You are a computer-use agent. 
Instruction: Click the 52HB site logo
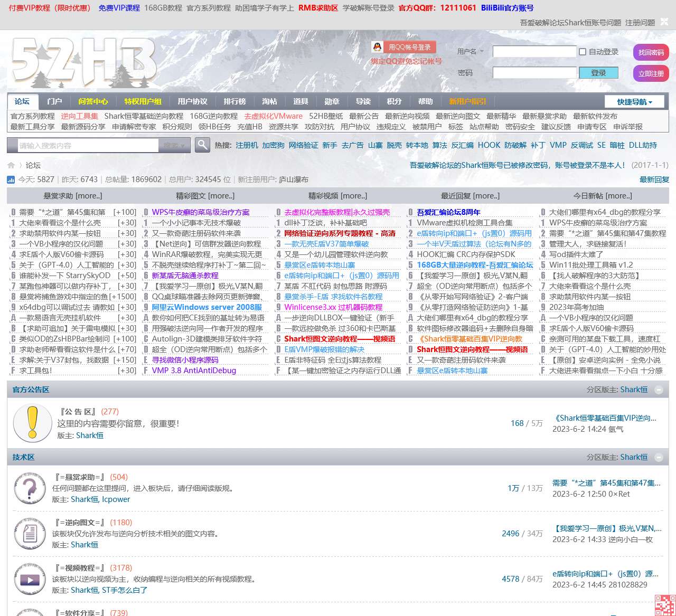click(x=83, y=62)
